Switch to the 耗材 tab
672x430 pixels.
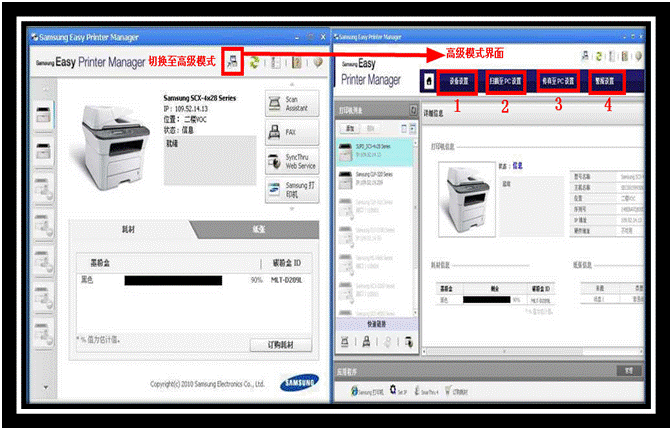(129, 230)
